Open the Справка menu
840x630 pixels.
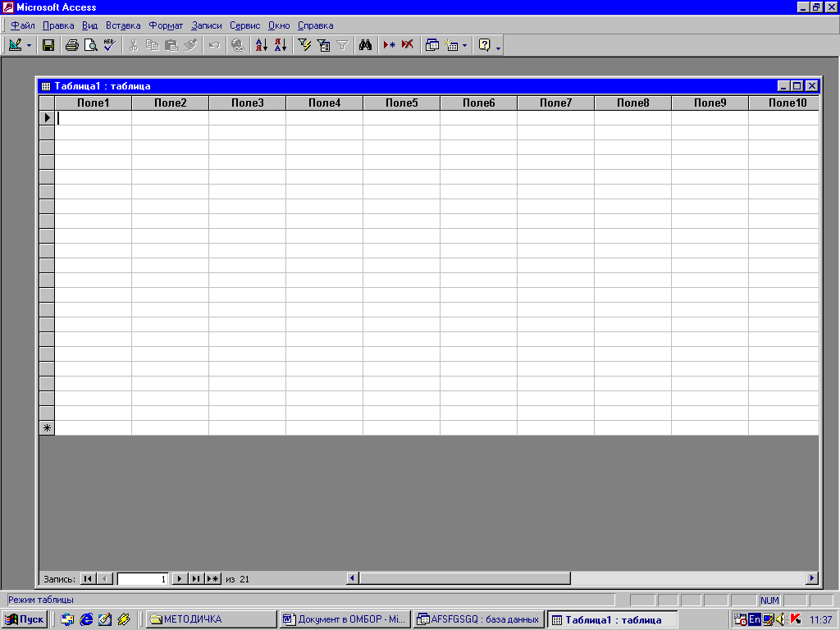pyautogui.click(x=316, y=25)
